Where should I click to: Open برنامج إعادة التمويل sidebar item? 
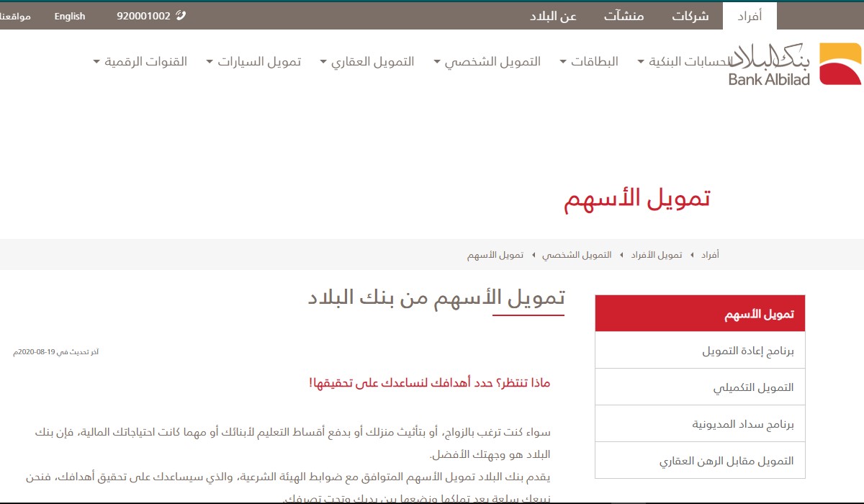700,351
